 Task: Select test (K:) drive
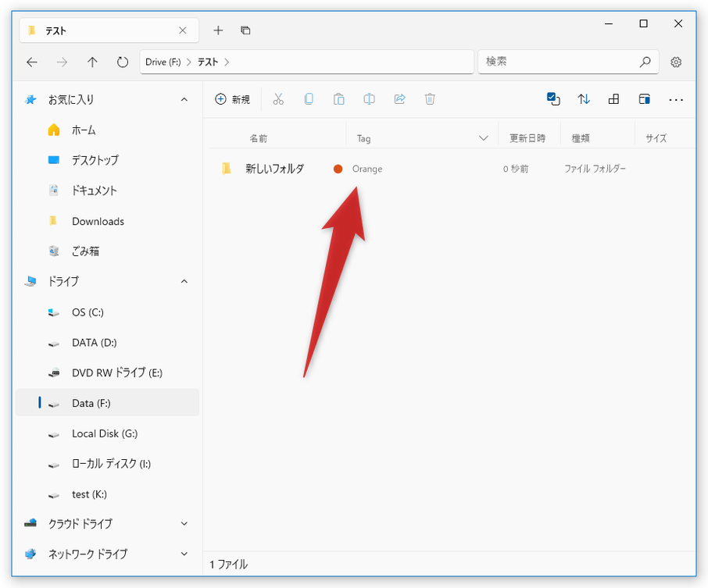pos(108,494)
